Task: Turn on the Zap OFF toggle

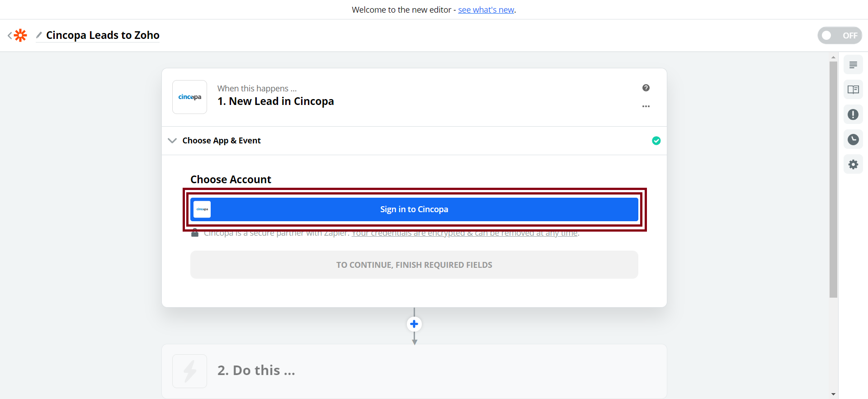Action: 840,35
